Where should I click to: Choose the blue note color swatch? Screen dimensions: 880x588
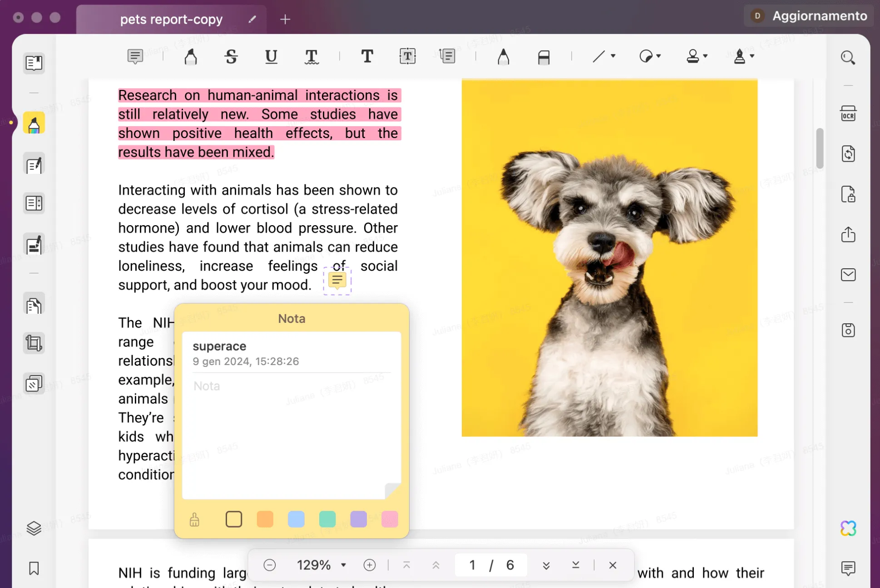click(x=296, y=519)
